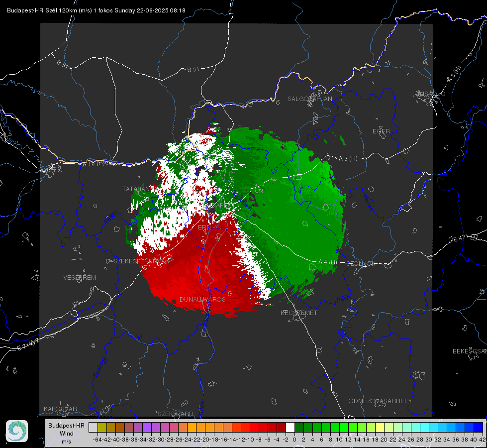Image resolution: width=487 pixels, height=448 pixels.
Task: Click the Heves county label
Action: pos(368,203)
